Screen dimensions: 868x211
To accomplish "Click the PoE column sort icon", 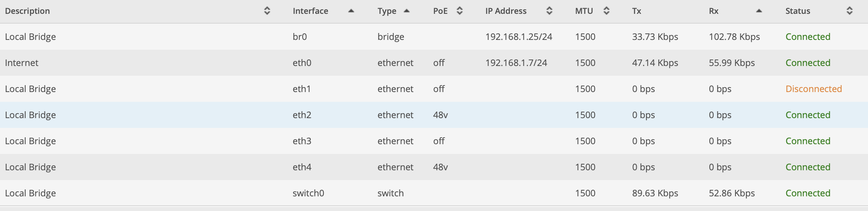I will point(460,11).
